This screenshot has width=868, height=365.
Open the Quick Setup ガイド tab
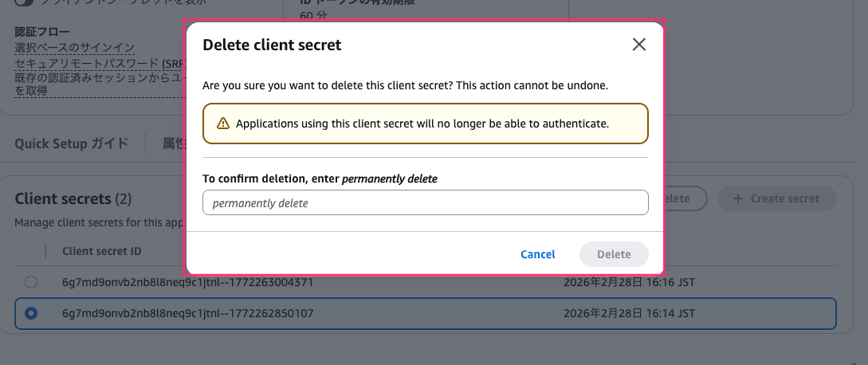point(71,143)
